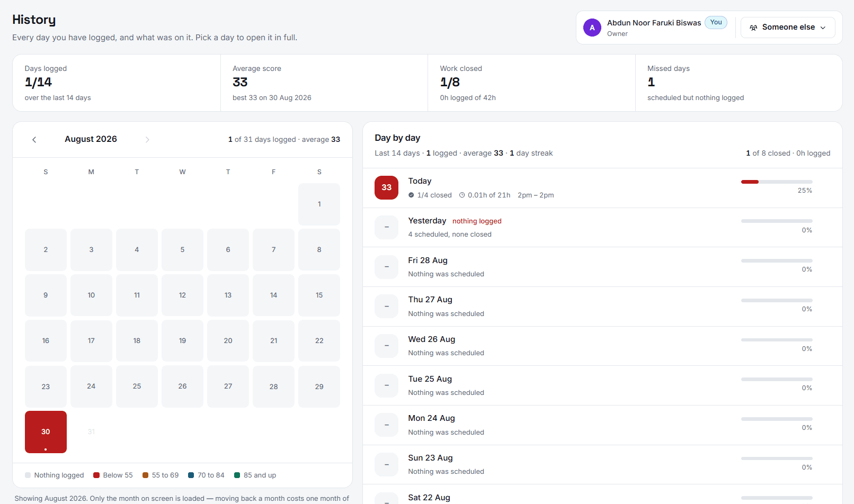The height and width of the screenshot is (504, 854).
Task: Click the 'You' badge next to the name
Action: [716, 22]
